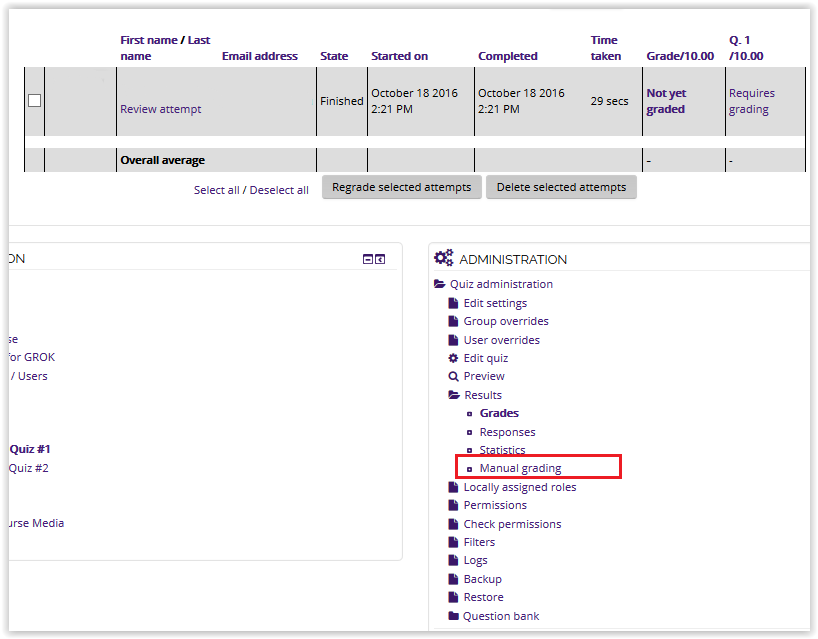The image size is (818, 639).
Task: Open Quiz #1 in navigation
Action: (30, 449)
